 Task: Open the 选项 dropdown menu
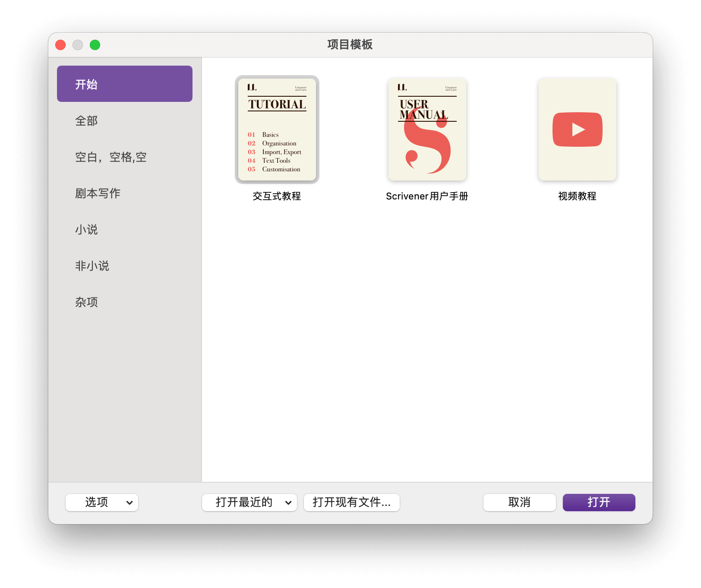click(x=102, y=503)
